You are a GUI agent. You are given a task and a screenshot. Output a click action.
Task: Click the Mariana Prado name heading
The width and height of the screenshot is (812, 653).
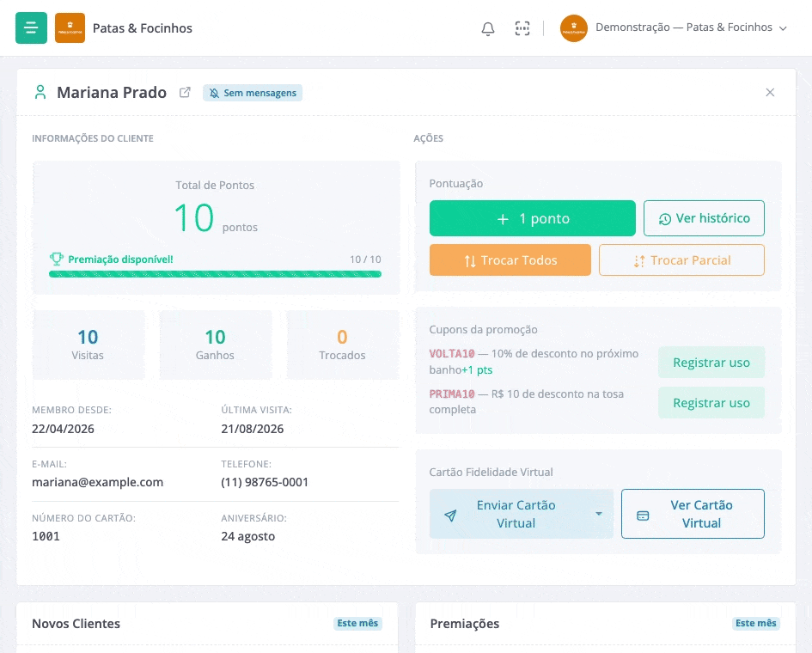pos(112,93)
